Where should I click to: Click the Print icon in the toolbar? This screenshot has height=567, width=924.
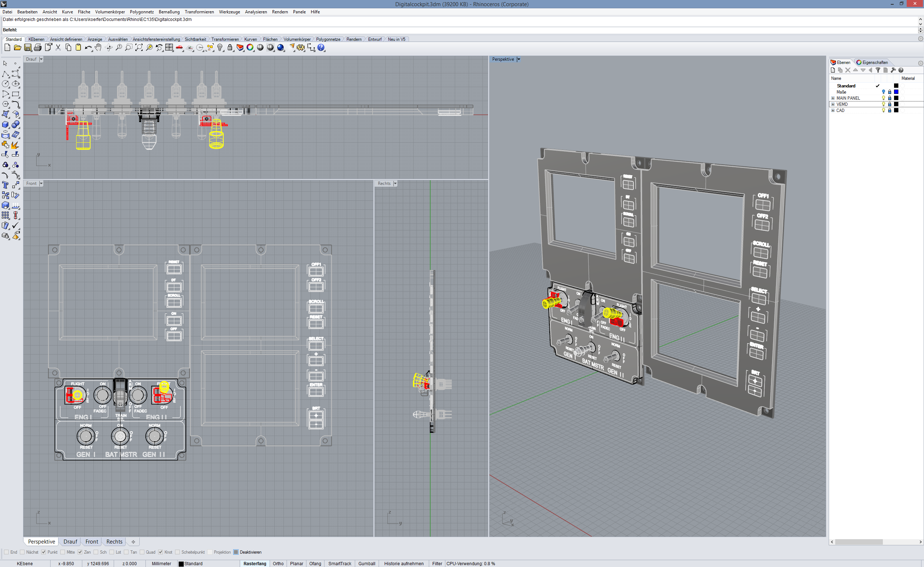pyautogui.click(x=38, y=48)
